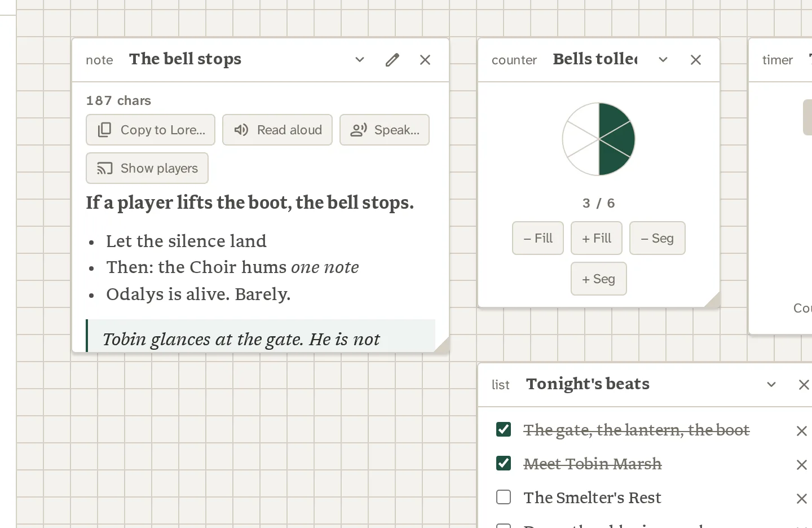Close the 'The bell stops' note card
812x528 pixels.
click(x=425, y=60)
